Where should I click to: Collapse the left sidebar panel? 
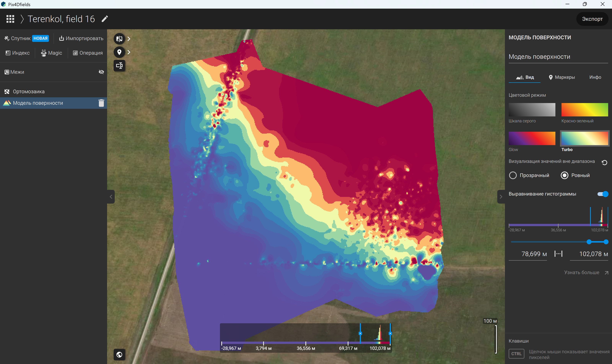click(x=111, y=197)
